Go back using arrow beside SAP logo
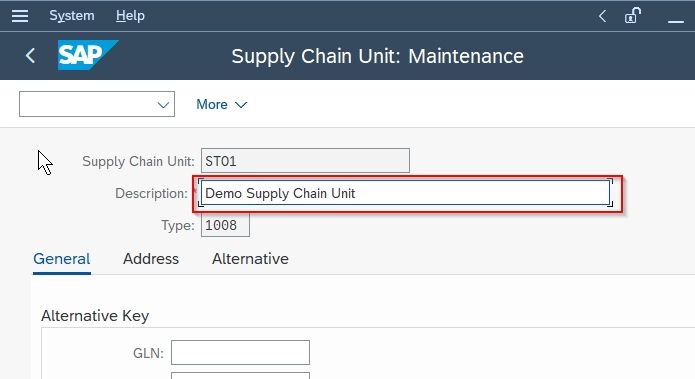Image resolution: width=695 pixels, height=379 pixels. [30, 56]
